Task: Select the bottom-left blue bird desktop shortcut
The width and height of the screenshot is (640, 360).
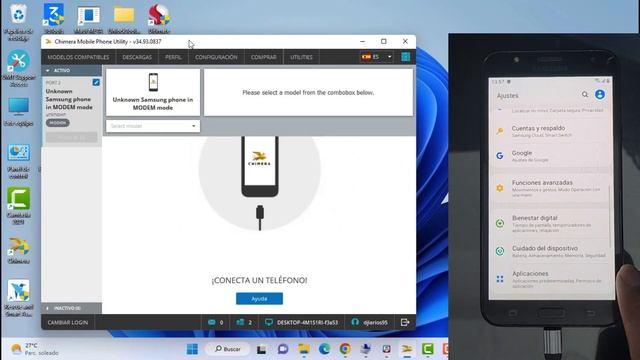Action: (x=18, y=298)
